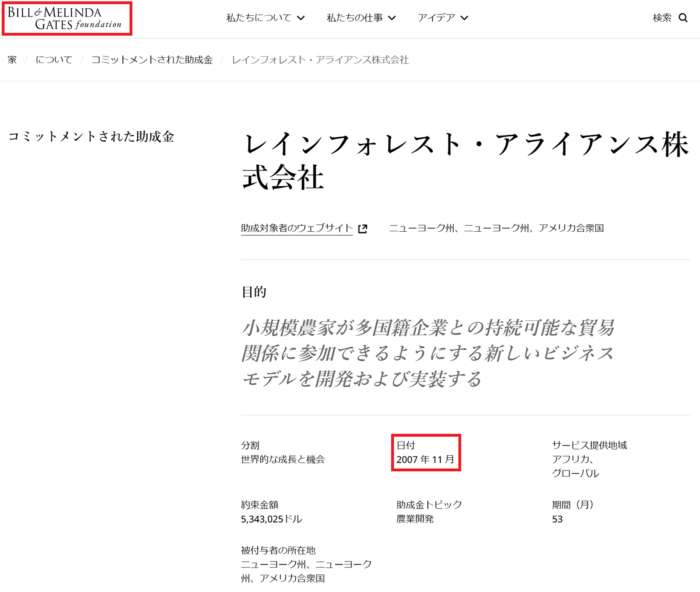Open コミットメントされた助成金 breadcrumb link

[x=152, y=60]
